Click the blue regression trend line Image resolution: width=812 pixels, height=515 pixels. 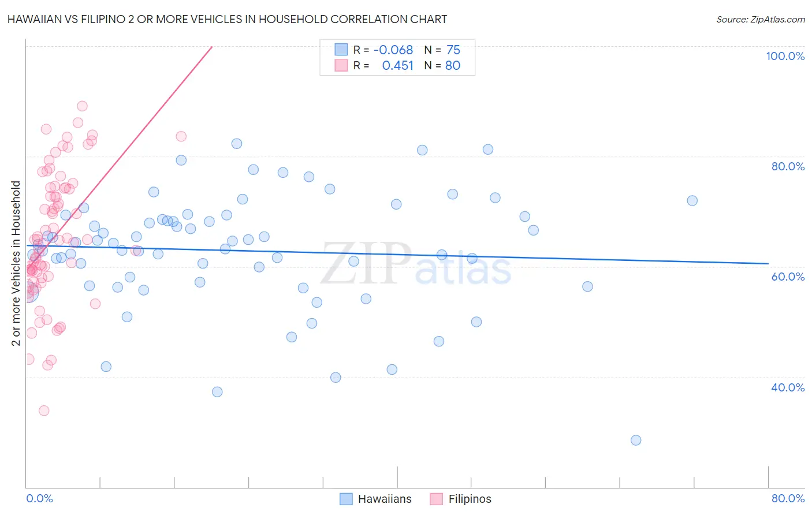coord(397,254)
